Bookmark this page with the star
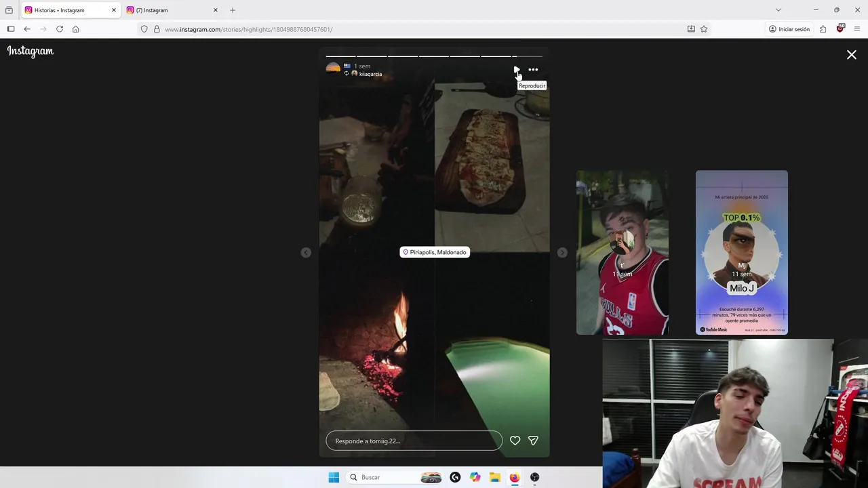 click(704, 29)
